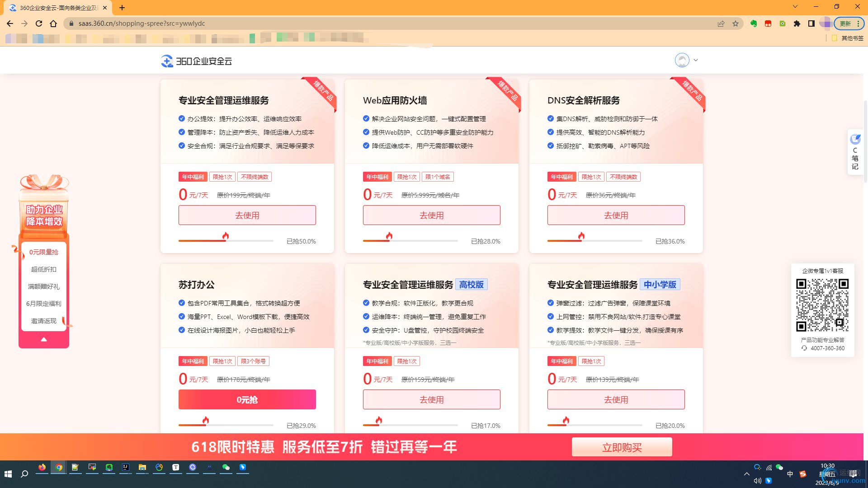Jump to 超低折扣 section
Image resolution: width=868 pixels, height=488 pixels.
pos(44,269)
